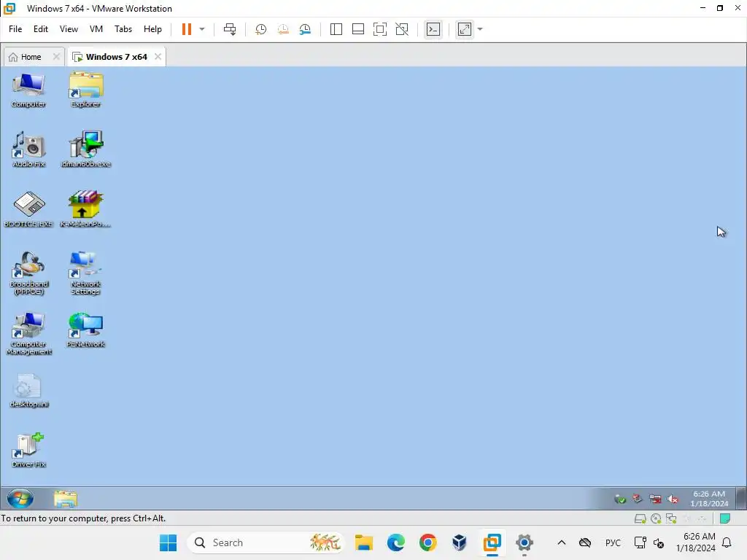Open the power options dropdown arrow
The width and height of the screenshot is (747, 560).
coord(202,29)
